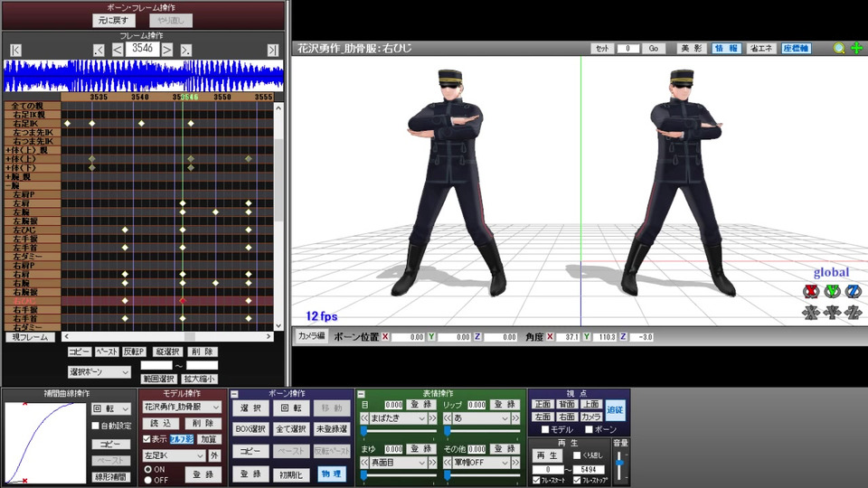Image resolution: width=868 pixels, height=488 pixels.
Task: Toggle the 自動設定 checkbox
Action: pos(97,425)
